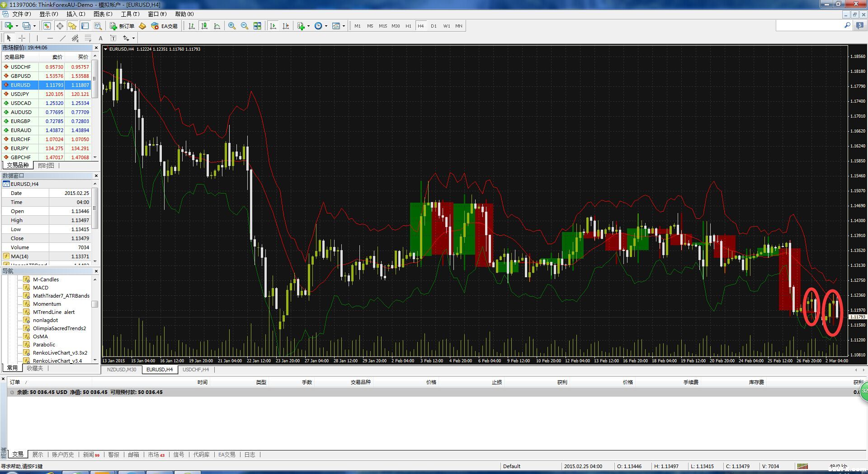Select the M1 timeframe button
Screen dimensions: 868x474
point(358,26)
